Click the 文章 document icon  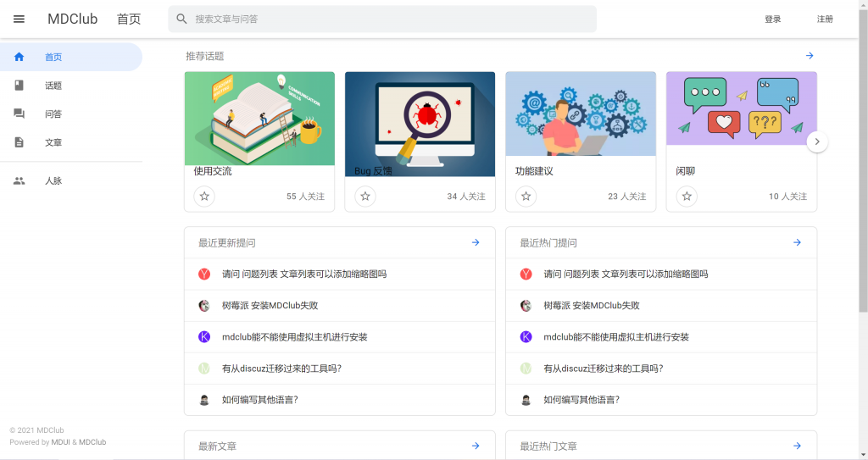point(19,142)
